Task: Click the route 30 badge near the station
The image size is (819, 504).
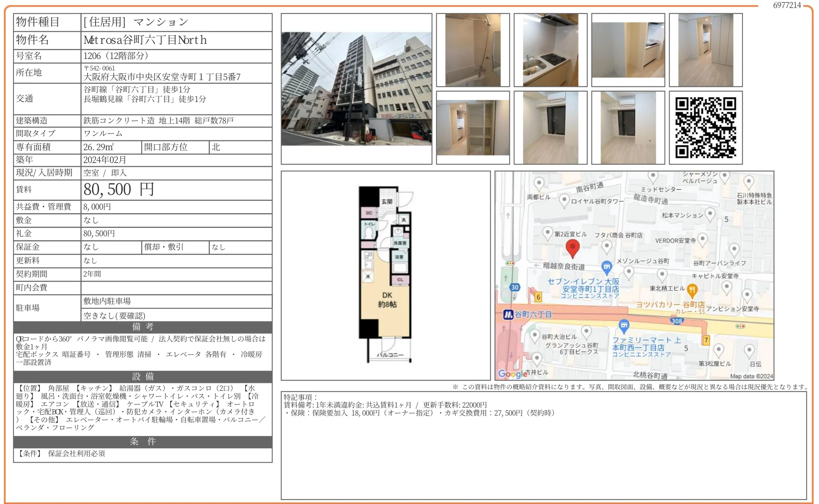Action: 514,287
